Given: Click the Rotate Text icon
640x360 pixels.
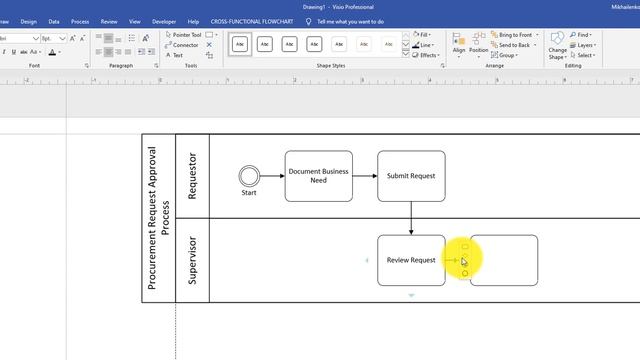Looking at the screenshot, I should coord(146,38).
